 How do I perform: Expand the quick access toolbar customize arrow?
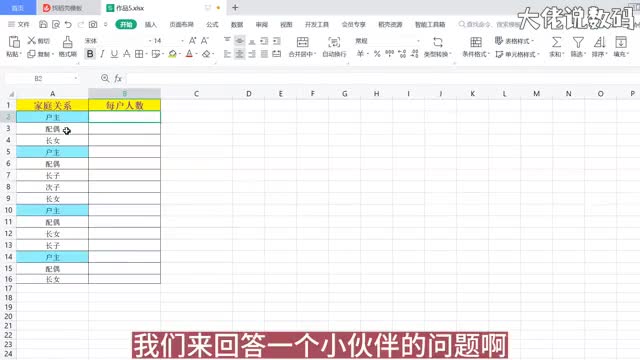[105, 24]
